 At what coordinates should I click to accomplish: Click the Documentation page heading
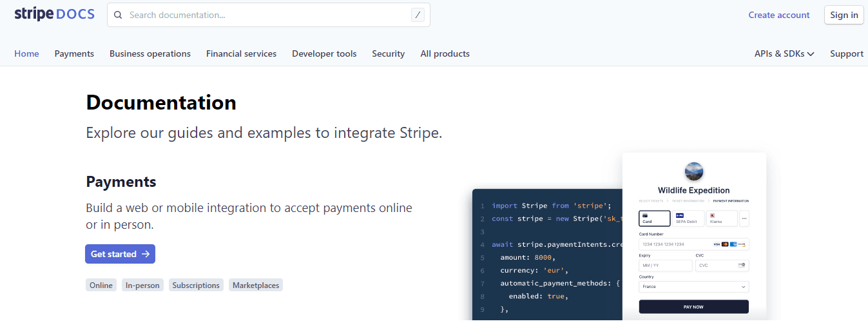tap(161, 102)
